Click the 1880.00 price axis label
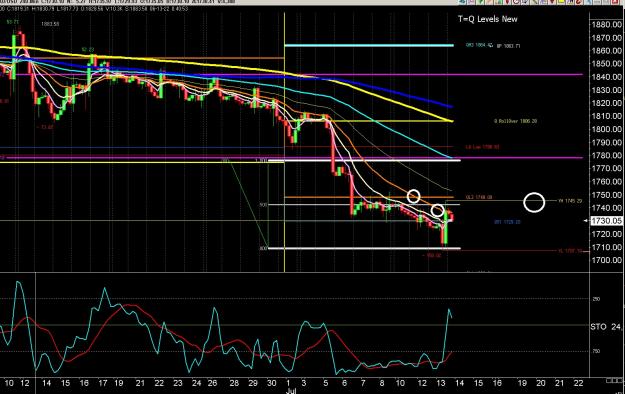 [x=607, y=25]
